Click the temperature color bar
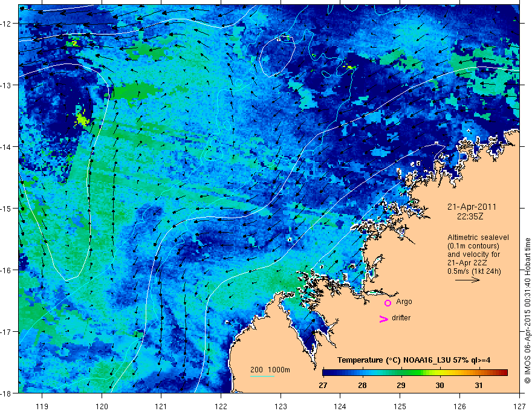Screen dimensions: 532x411 point(415,372)
